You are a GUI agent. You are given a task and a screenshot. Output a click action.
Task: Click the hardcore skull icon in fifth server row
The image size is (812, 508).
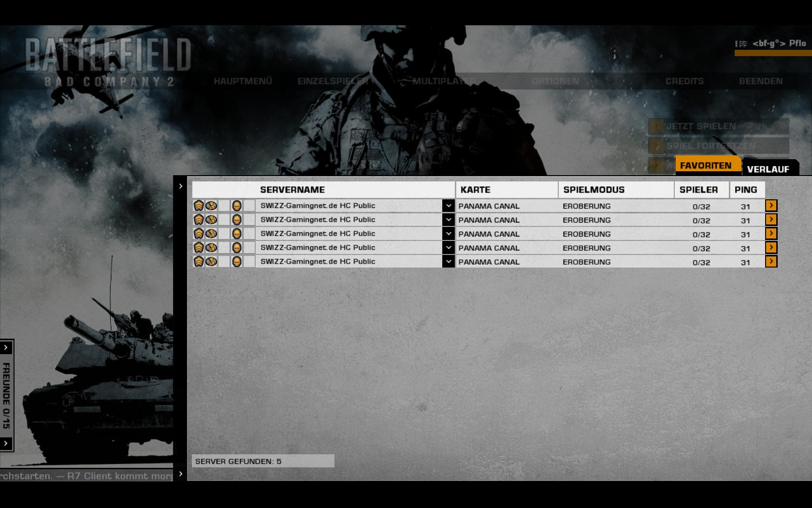click(236, 262)
